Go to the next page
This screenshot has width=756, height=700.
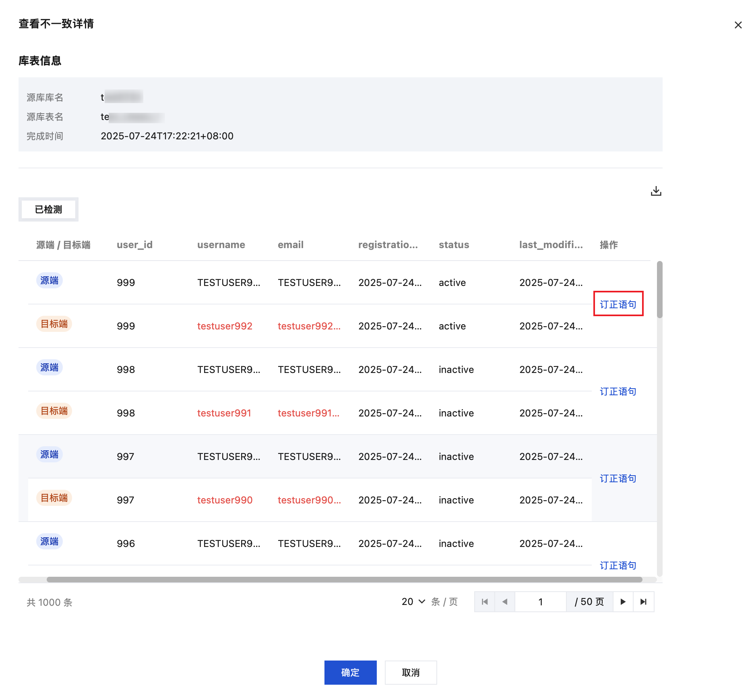pyautogui.click(x=623, y=602)
